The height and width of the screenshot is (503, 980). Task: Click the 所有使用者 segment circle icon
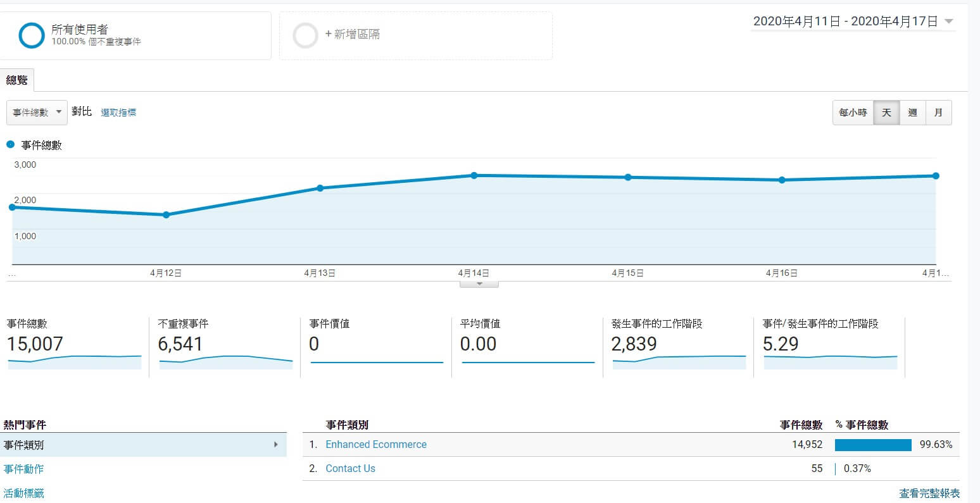32,35
